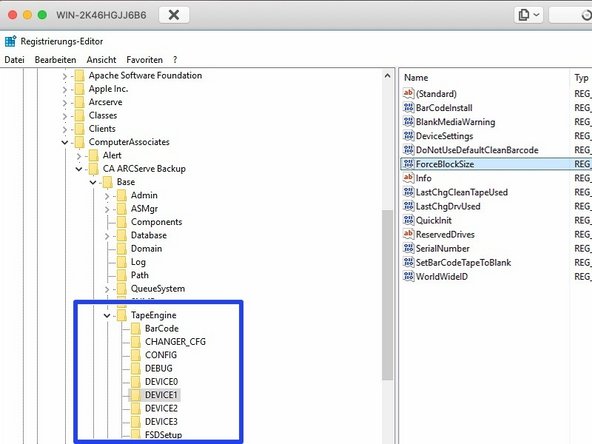Select the FSDSetup key
The height and width of the screenshot is (444, 592).
163,435
